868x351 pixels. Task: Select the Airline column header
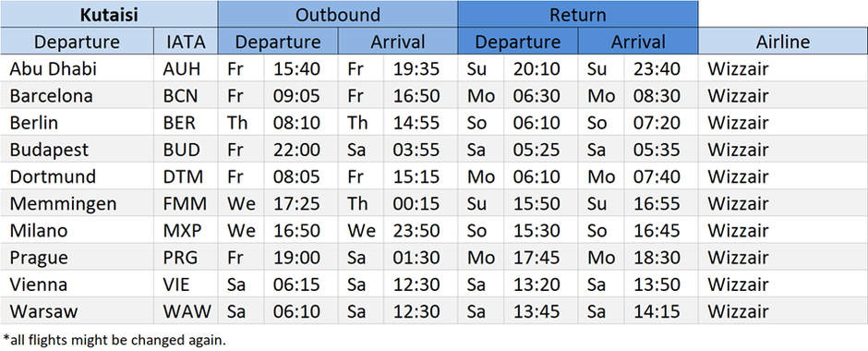[x=783, y=42]
